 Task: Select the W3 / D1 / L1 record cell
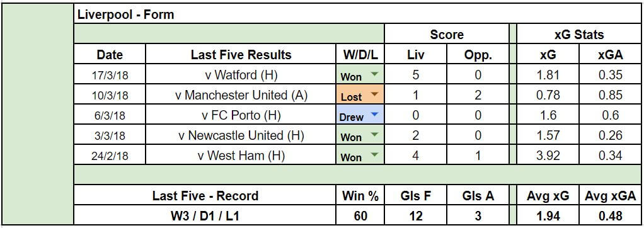click(x=205, y=215)
